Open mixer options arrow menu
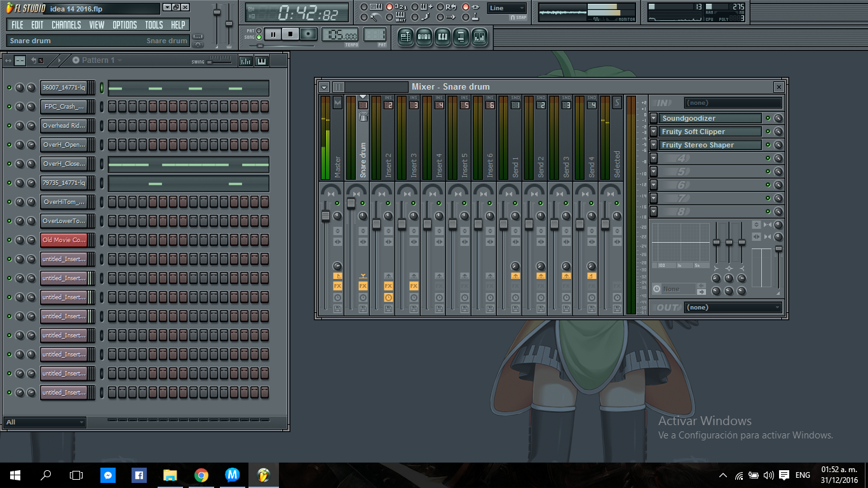 (324, 87)
